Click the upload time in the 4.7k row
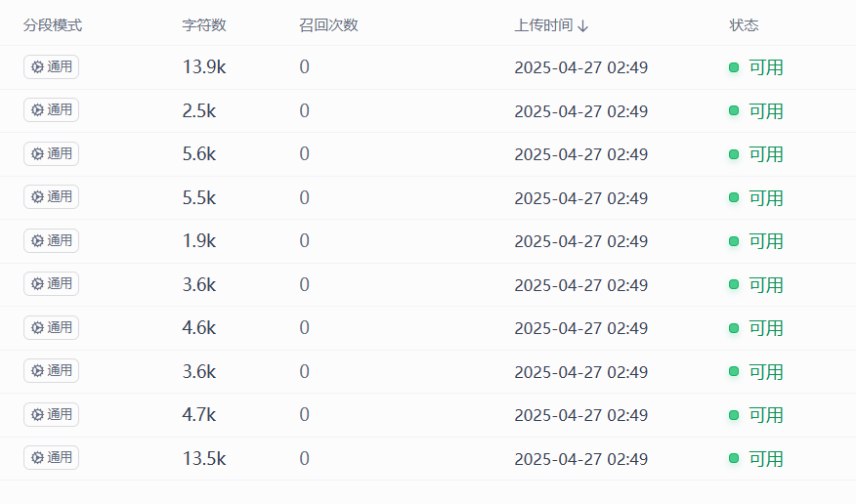 pyautogui.click(x=580, y=415)
